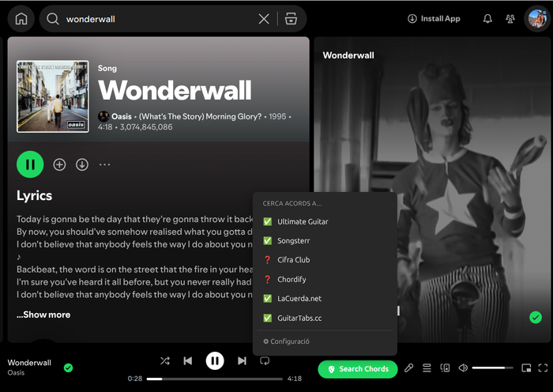This screenshot has width=553, height=392.
Task: Select LaCuerda.net menu entry
Action: coord(325,299)
